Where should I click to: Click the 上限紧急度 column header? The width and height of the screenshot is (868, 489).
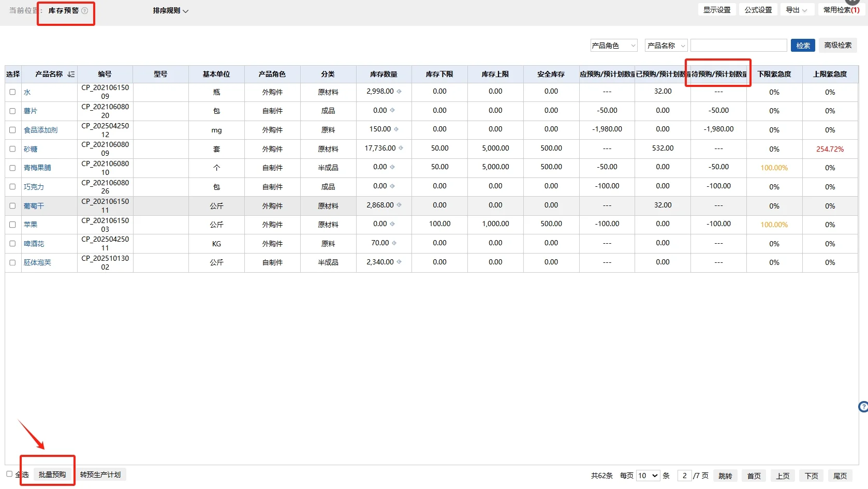click(x=830, y=75)
